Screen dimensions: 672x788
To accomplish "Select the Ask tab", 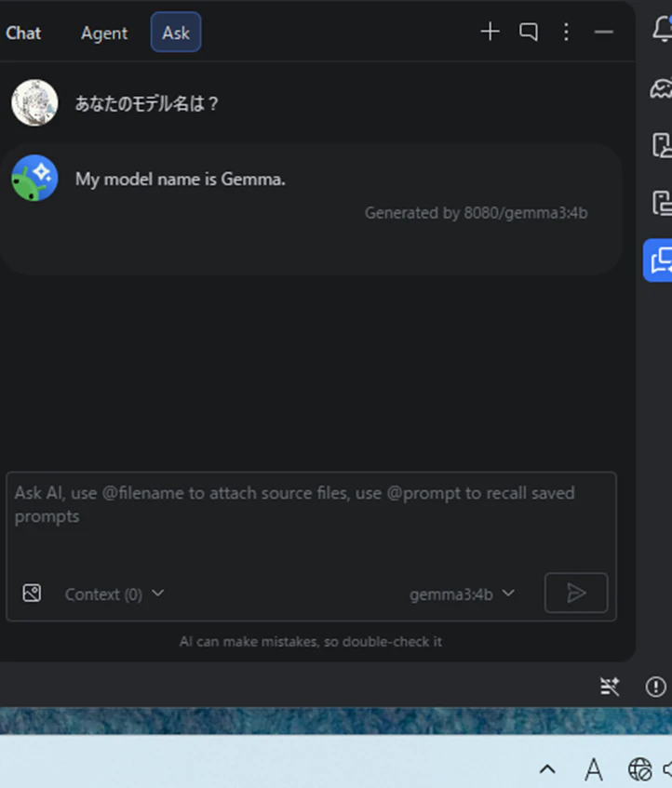I will tap(176, 33).
